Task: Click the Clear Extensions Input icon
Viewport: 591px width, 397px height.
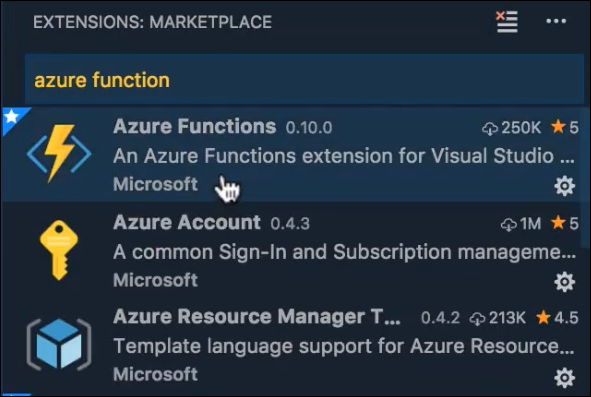Action: tap(507, 22)
